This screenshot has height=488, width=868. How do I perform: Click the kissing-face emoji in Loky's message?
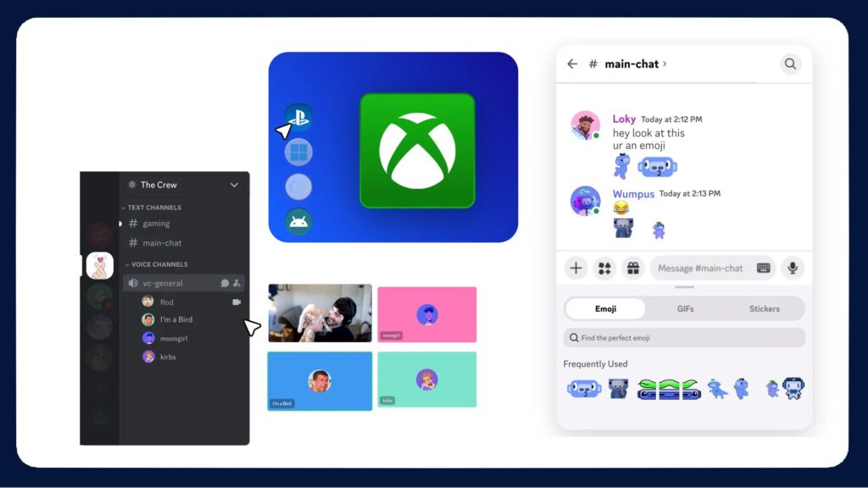[658, 167]
